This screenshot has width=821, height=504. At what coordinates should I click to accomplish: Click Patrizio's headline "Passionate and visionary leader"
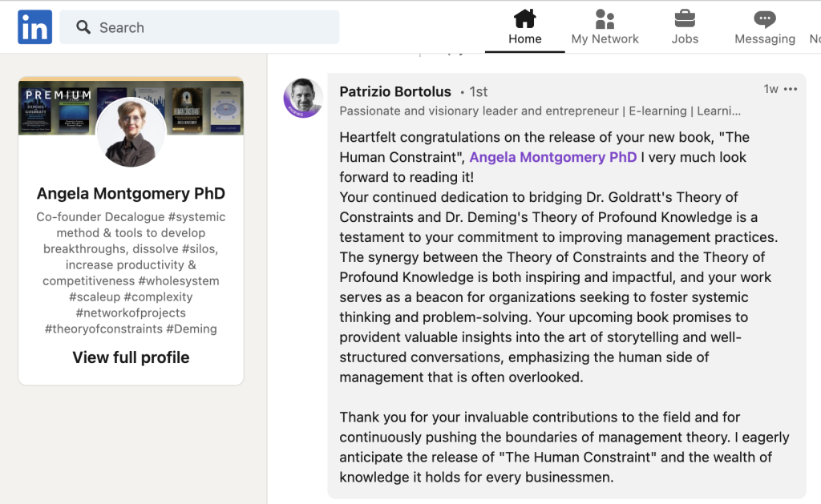pyautogui.click(x=540, y=111)
